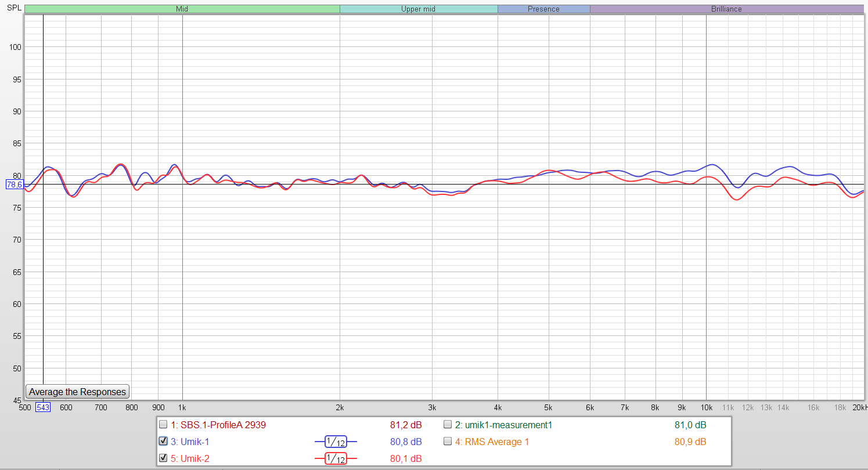The image size is (868, 470).
Task: Click the 45 dB level axis label
Action: [x=17, y=400]
